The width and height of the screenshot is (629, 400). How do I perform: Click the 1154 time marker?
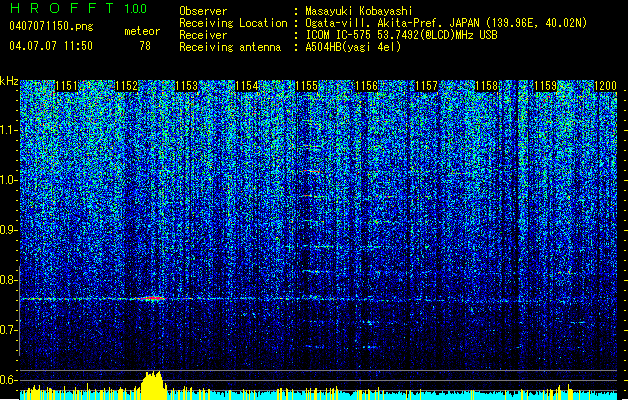(246, 86)
